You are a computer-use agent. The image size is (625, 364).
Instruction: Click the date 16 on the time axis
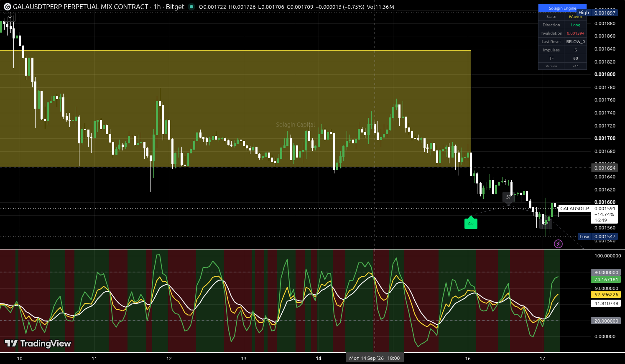468,358
